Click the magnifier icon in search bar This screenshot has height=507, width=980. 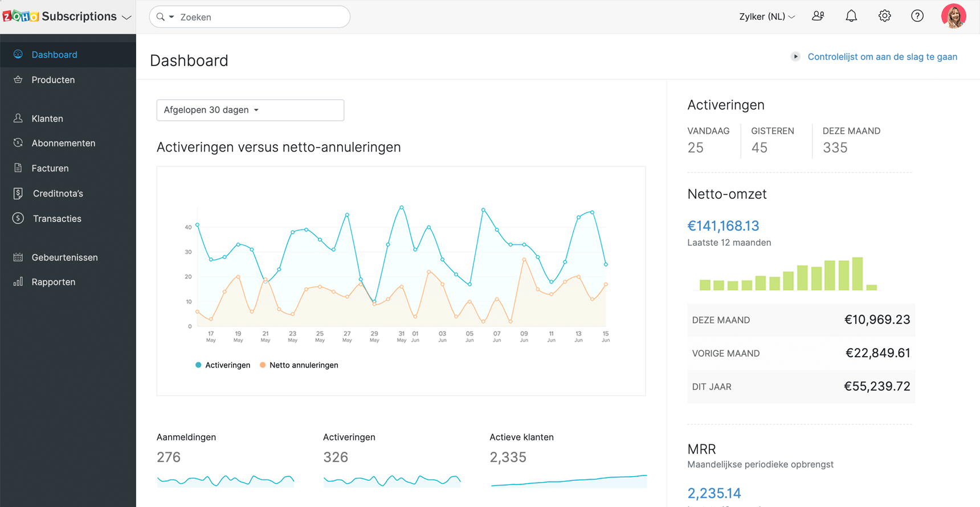161,17
